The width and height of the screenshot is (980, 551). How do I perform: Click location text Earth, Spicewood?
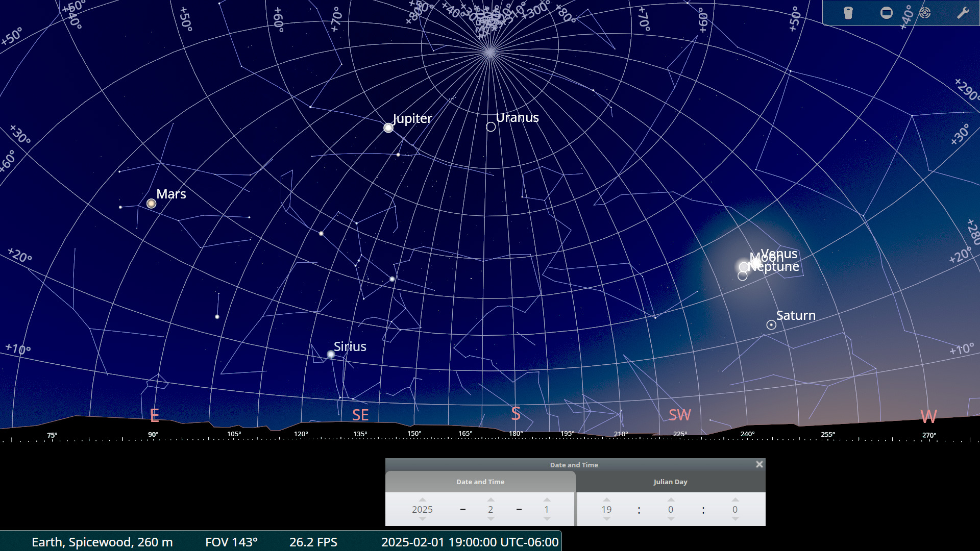102,542
